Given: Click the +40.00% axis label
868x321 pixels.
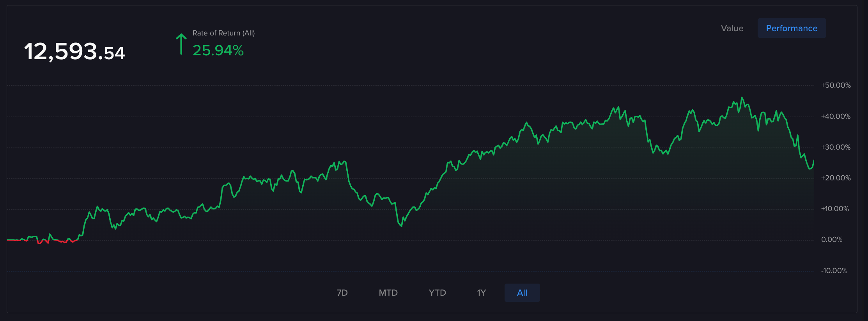Looking at the screenshot, I should (836, 116).
